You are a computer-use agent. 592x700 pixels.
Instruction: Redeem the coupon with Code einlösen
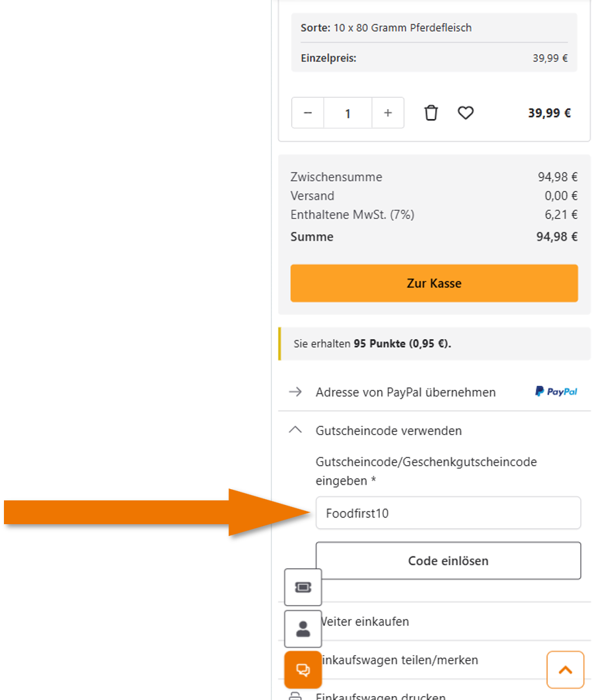tap(448, 561)
